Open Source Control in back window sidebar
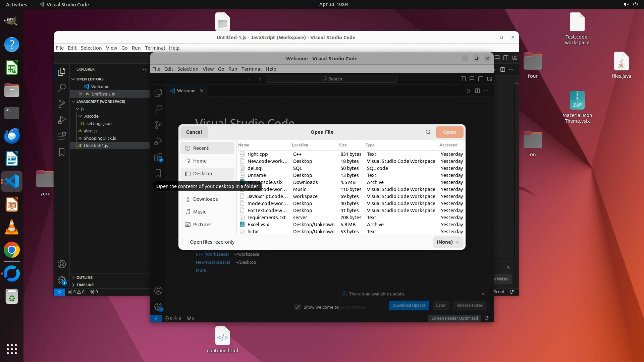The width and height of the screenshot is (644, 362). coord(62,104)
